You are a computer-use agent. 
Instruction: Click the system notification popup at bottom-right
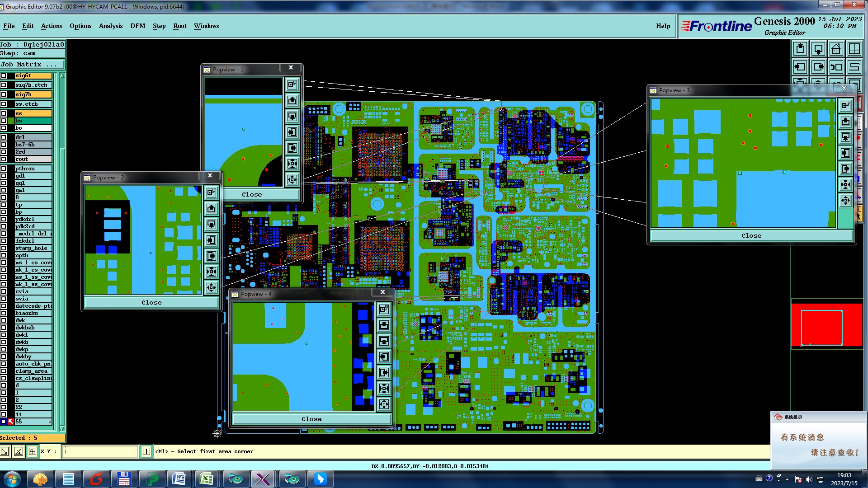click(819, 440)
